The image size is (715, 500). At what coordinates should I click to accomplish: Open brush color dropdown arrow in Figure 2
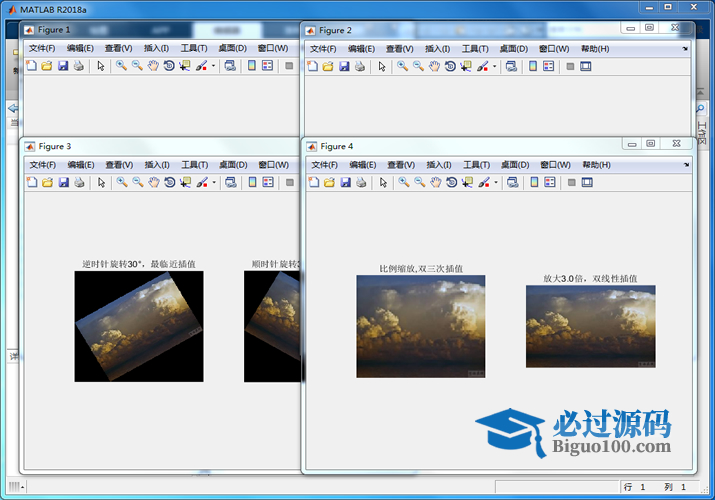click(x=494, y=66)
